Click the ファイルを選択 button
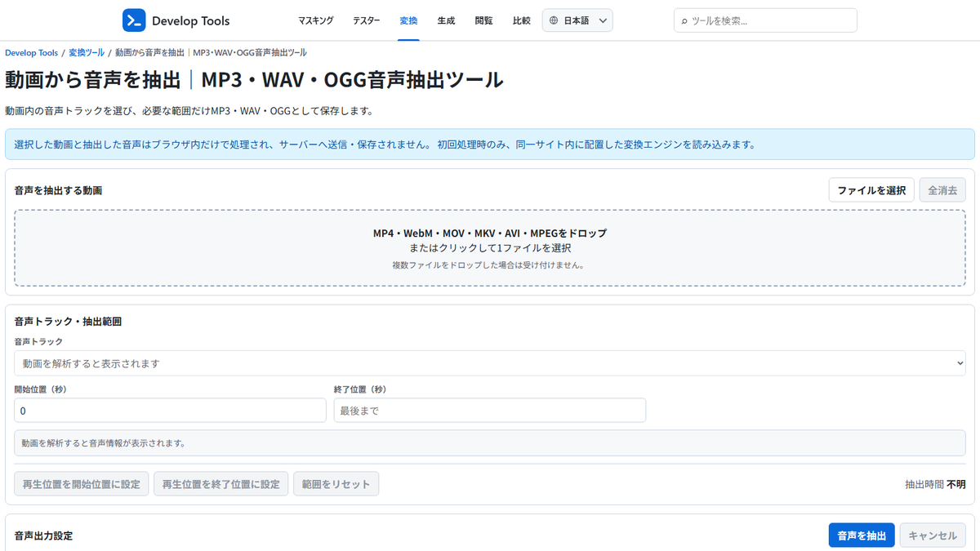The width and height of the screenshot is (980, 551). point(871,190)
